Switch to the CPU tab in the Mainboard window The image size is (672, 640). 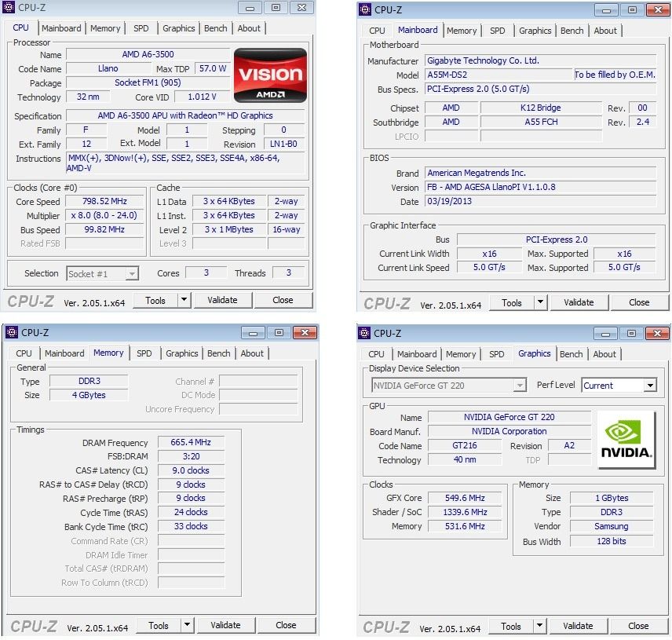pos(377,31)
